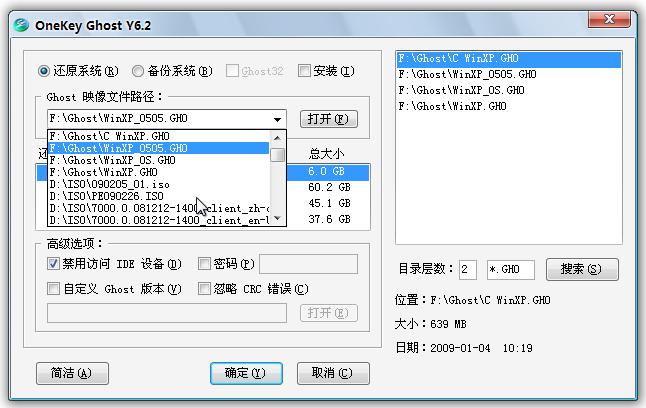646x408 pixels.
Task: Click the 目录层数 depth field showing 2
Action: point(468,270)
